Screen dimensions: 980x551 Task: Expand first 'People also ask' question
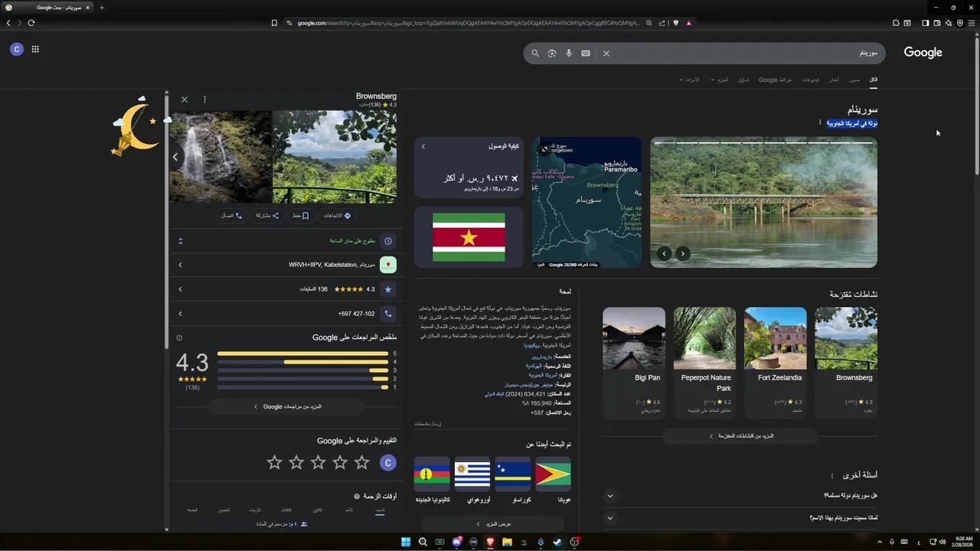[x=740, y=496]
